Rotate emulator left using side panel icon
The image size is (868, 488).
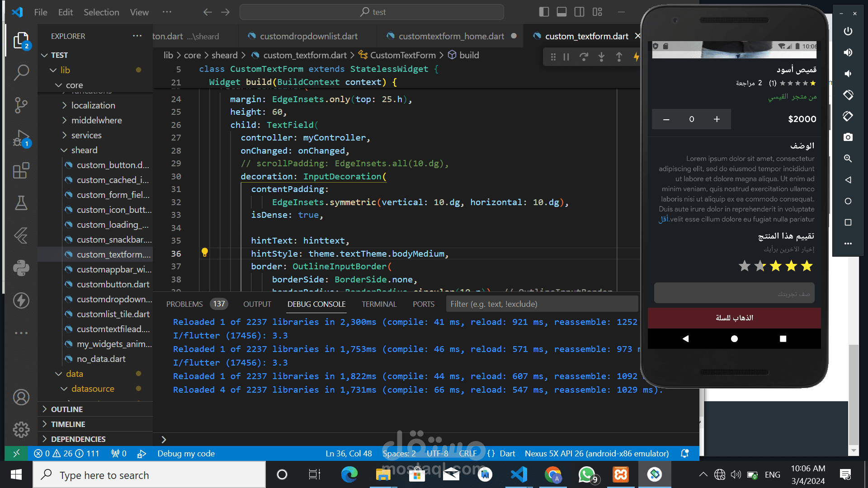click(848, 95)
